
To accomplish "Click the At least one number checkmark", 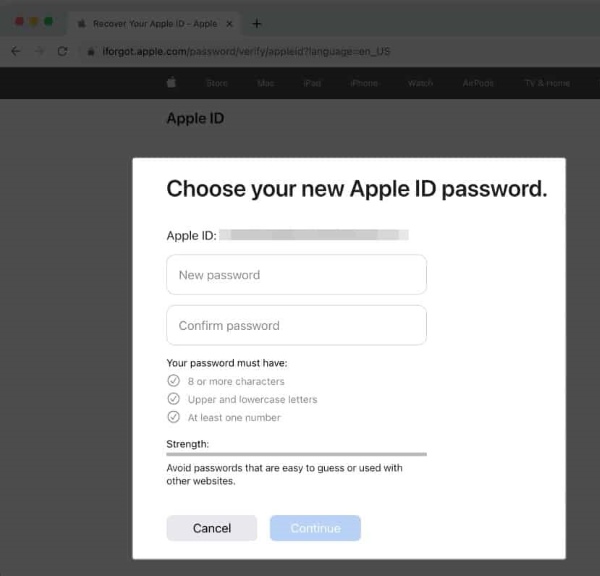I will (x=173, y=417).
